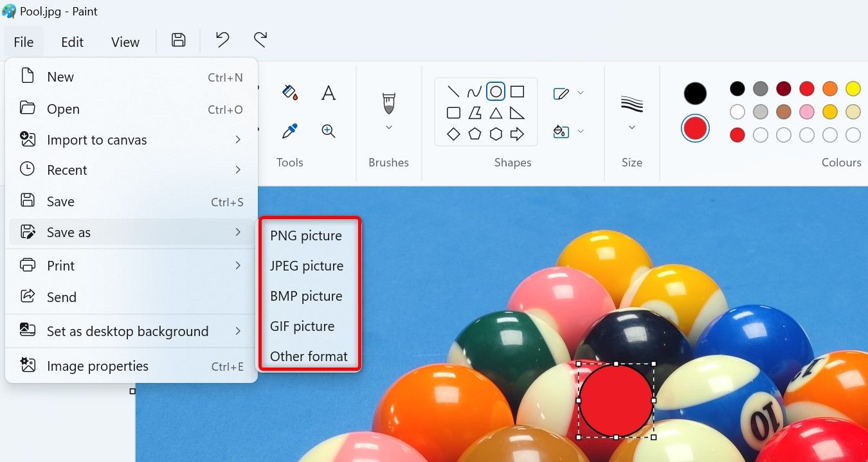Select the Colour picker eyedropper tool

(290, 131)
